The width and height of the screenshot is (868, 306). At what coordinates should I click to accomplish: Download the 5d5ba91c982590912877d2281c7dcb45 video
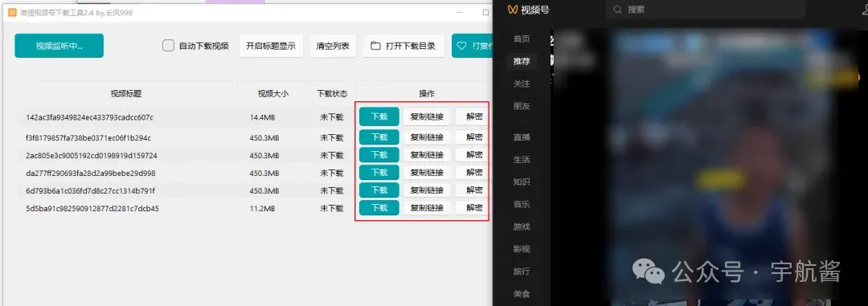pos(379,208)
